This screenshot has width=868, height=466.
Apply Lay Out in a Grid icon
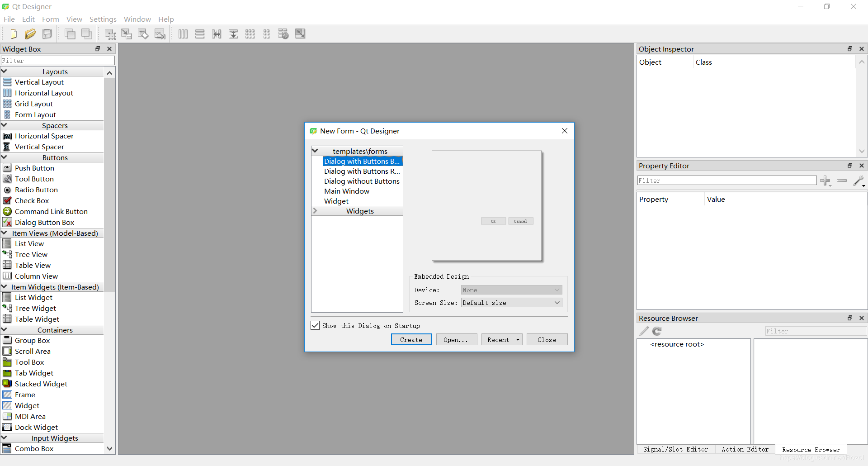coord(250,34)
